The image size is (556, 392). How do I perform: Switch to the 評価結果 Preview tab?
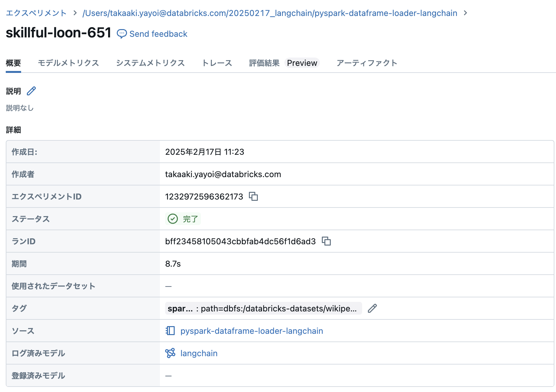click(264, 63)
